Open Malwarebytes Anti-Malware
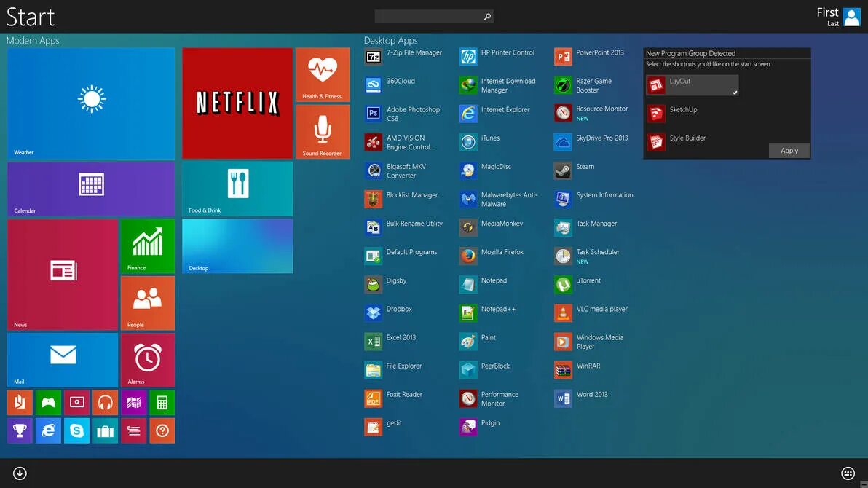This screenshot has width=868, height=488. [500, 200]
